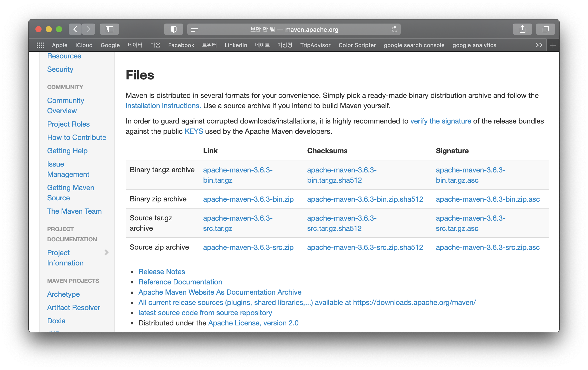Viewport: 588px width, 370px height.
Task: Open the Share sheet icon
Action: (522, 29)
